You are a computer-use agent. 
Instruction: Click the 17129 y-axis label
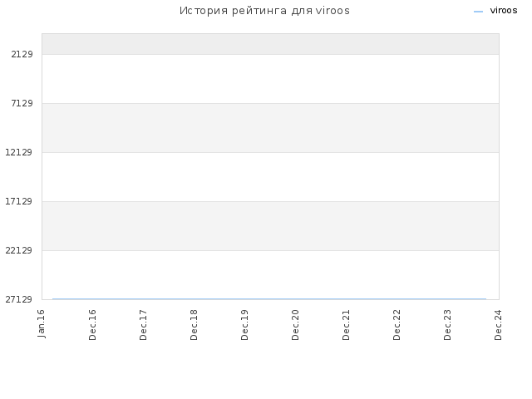pyautogui.click(x=18, y=201)
